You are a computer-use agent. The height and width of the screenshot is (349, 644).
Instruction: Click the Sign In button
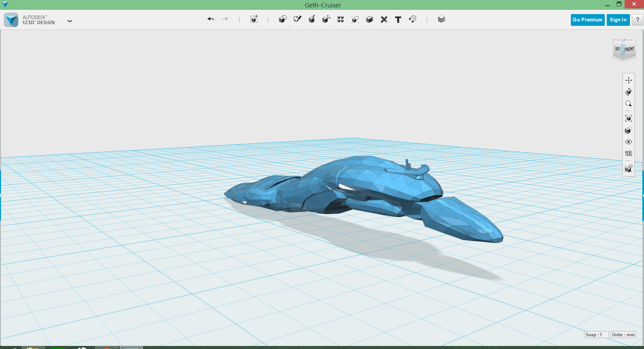tap(618, 20)
